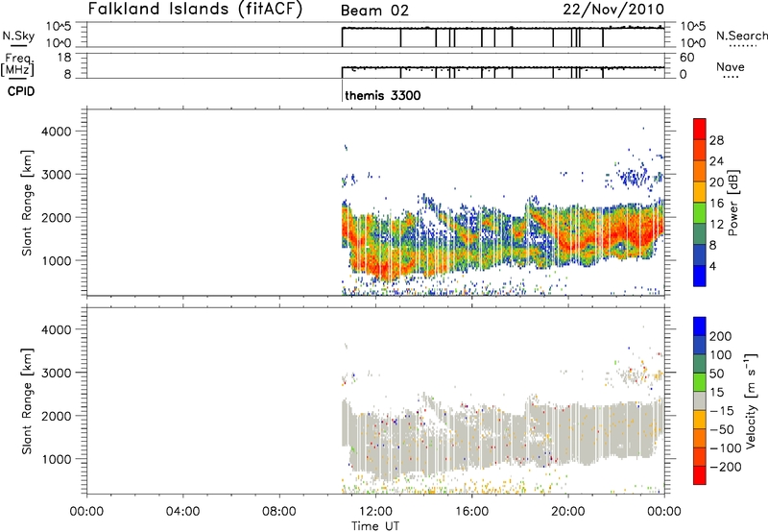Click the blue bottom of Power color bar
The image size is (768, 532).
coord(700,278)
